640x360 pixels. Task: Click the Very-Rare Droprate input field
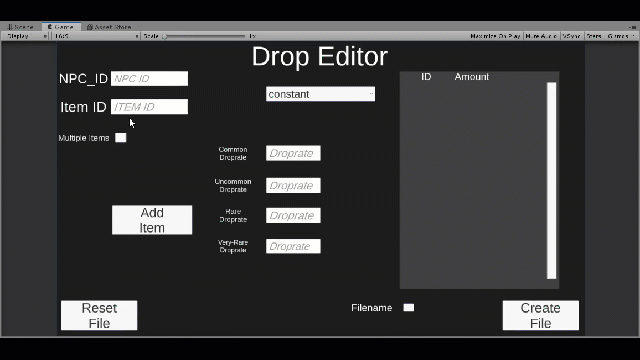(293, 246)
